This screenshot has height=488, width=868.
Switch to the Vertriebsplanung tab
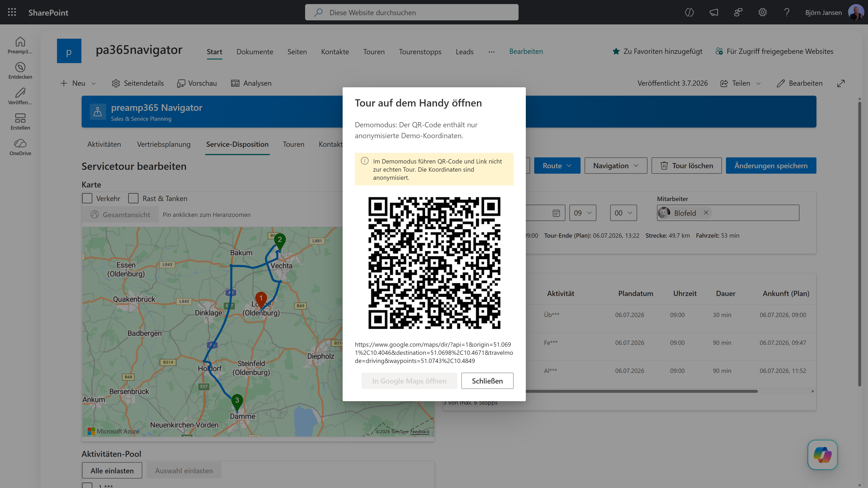click(164, 144)
